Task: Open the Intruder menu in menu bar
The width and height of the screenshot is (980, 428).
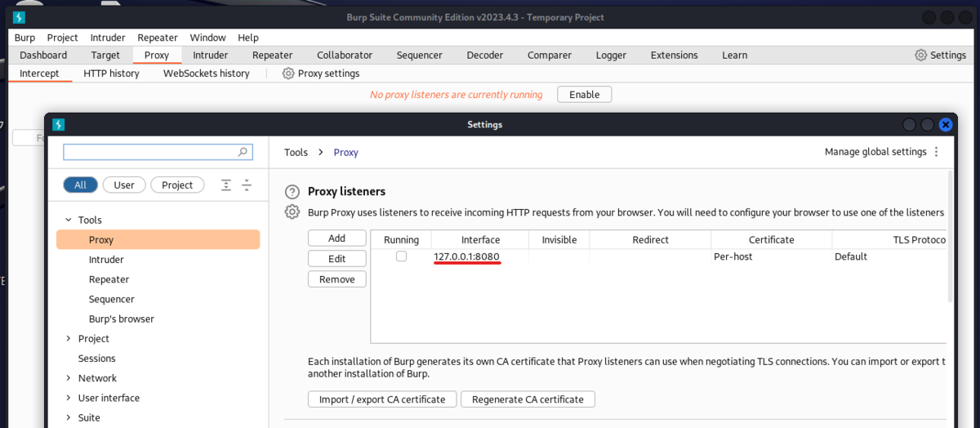Action: coord(108,38)
